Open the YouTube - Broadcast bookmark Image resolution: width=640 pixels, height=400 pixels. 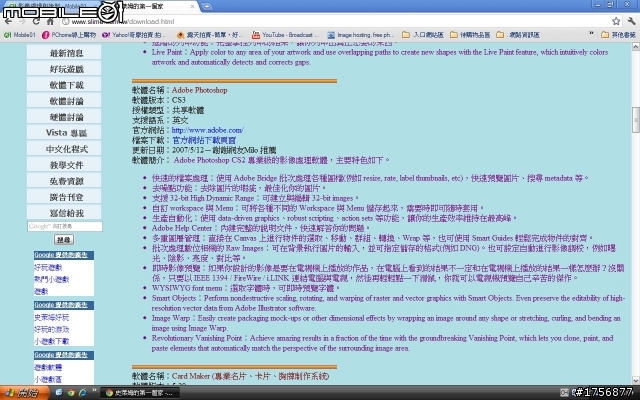[286, 35]
